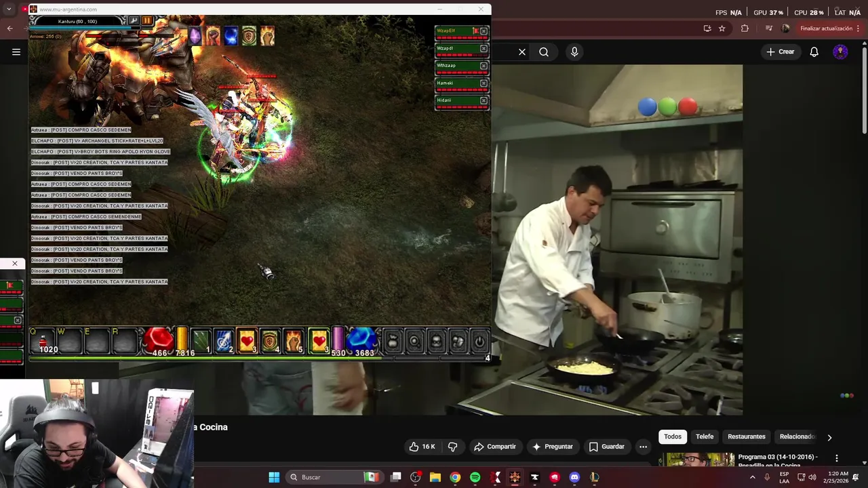Select skill slot 4 shield defense skill

pyautogui.click(x=270, y=341)
